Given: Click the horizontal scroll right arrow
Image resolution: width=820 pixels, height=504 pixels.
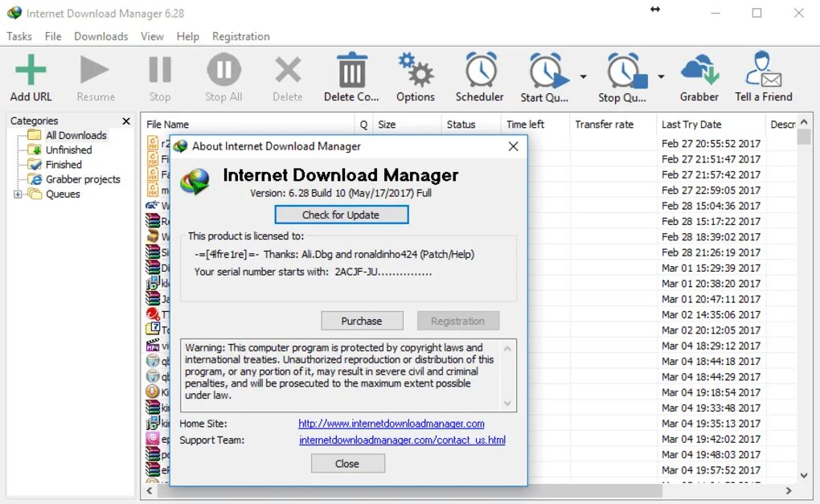Looking at the screenshot, I should [789, 491].
